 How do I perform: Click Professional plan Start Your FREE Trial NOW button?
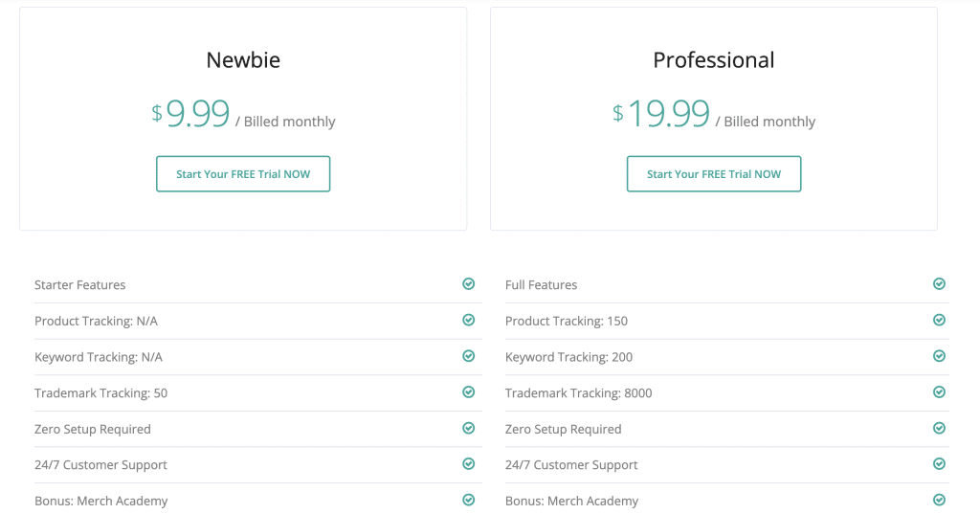pyautogui.click(x=714, y=174)
